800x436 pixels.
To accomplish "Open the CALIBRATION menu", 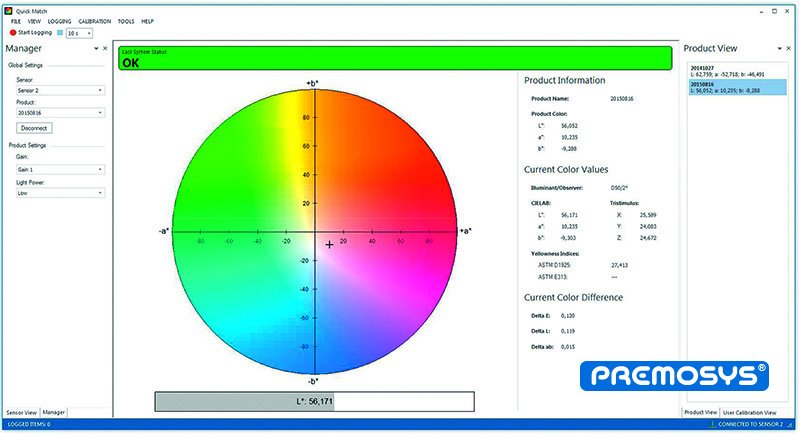I will pos(94,21).
